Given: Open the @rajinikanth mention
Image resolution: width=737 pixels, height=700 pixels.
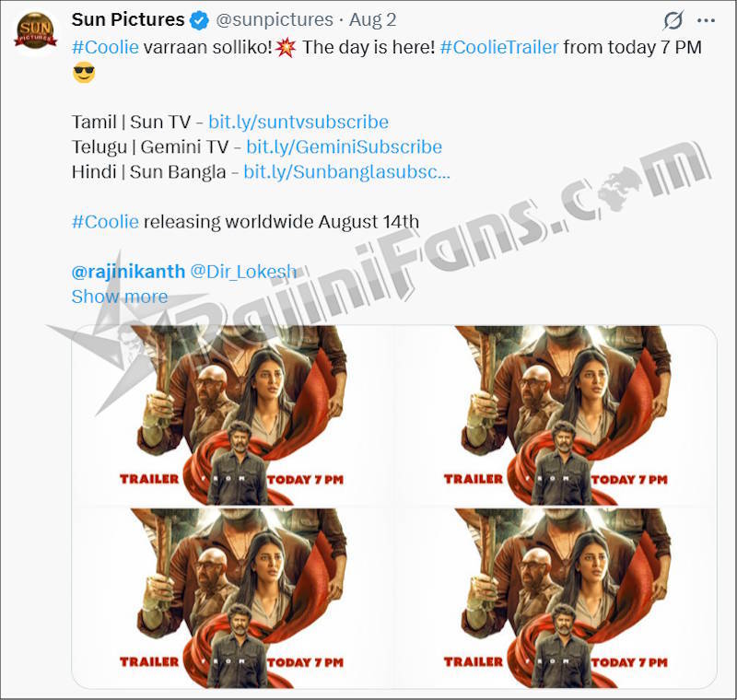Looking at the screenshot, I should click(128, 272).
